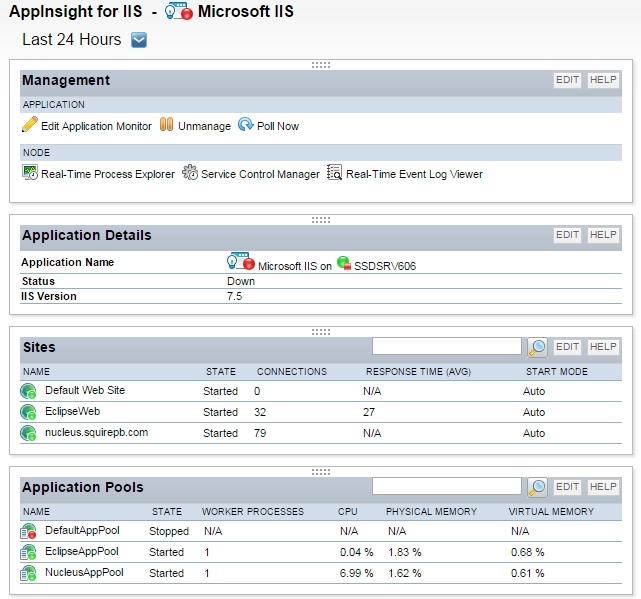Open Service Control Manager link
The width and height of the screenshot is (641, 599).
pyautogui.click(x=260, y=174)
